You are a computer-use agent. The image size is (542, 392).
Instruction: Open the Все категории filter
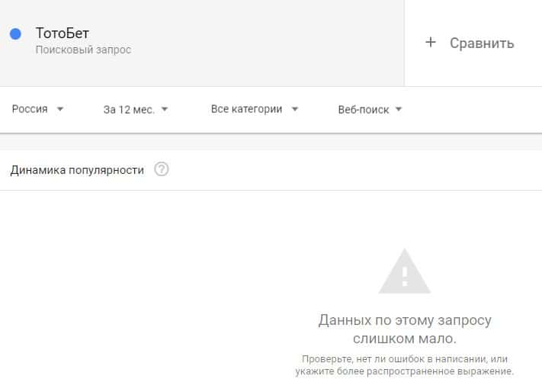[255, 109]
